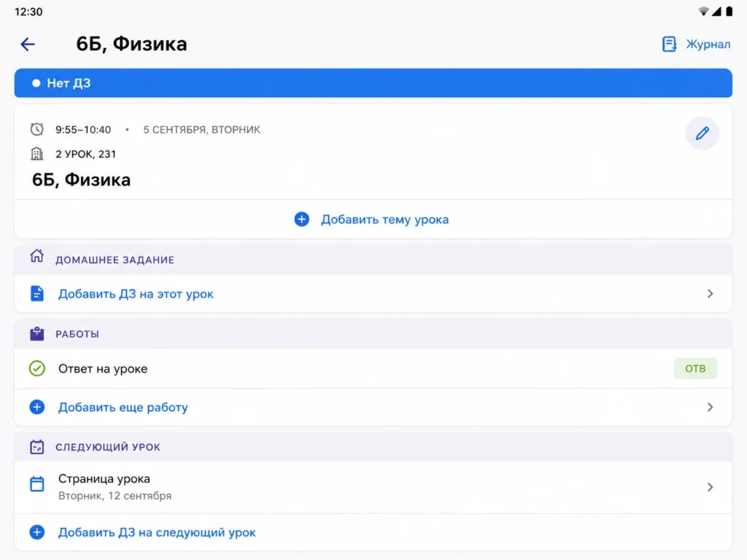Click the cellular signal status icon

(716, 12)
